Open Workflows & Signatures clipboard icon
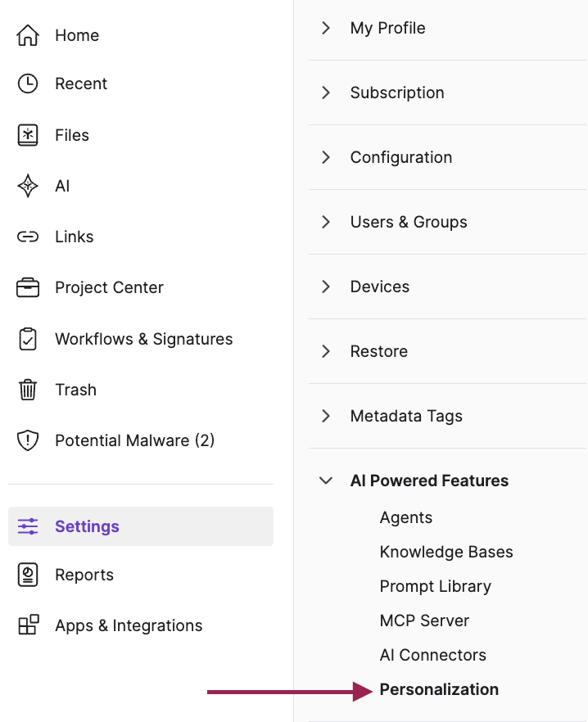Image resolution: width=588 pixels, height=722 pixels. pyautogui.click(x=28, y=339)
